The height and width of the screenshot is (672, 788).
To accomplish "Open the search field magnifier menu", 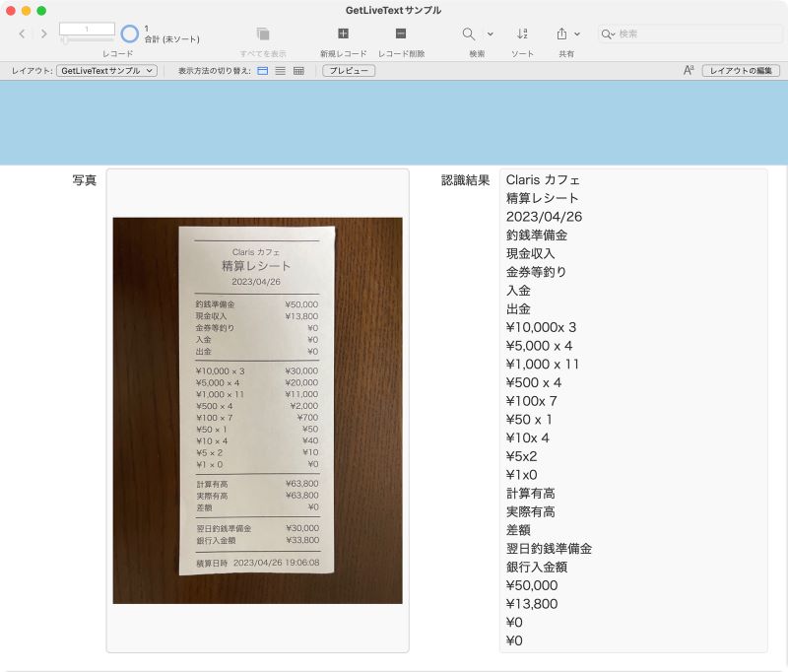I will [608, 34].
